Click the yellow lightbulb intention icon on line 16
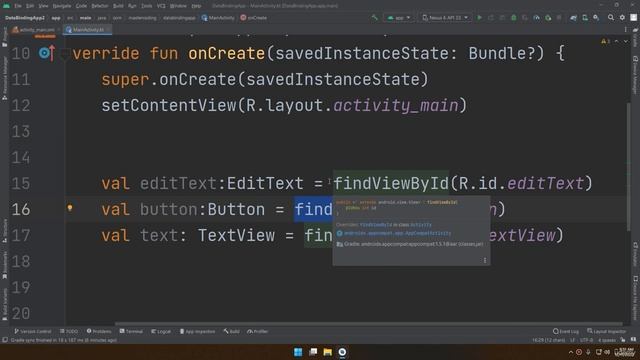Viewport: 640px width, 360px height. pyautogui.click(x=70, y=208)
